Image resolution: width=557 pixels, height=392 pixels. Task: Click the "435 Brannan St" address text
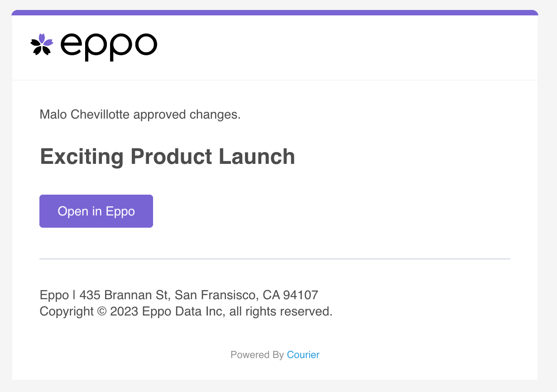click(x=124, y=296)
